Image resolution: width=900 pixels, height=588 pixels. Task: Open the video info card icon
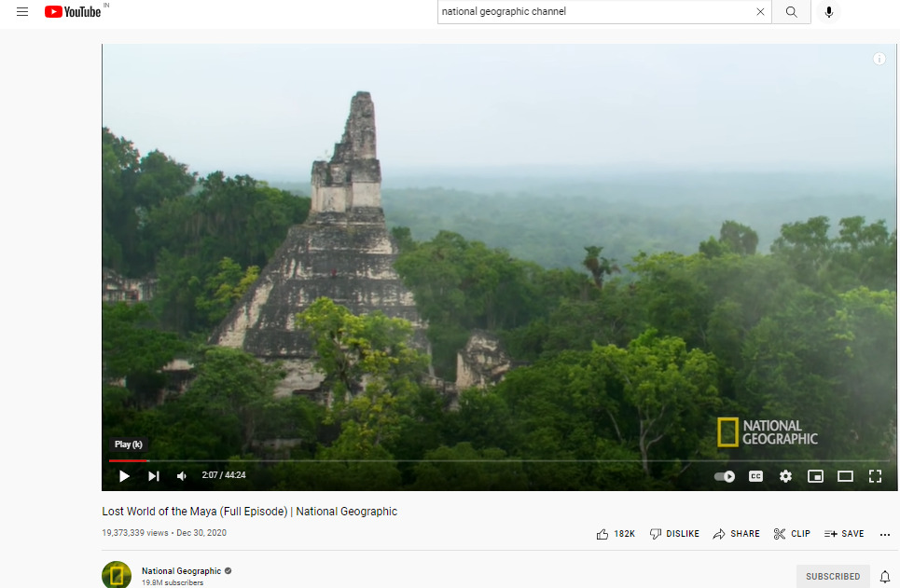(x=879, y=59)
